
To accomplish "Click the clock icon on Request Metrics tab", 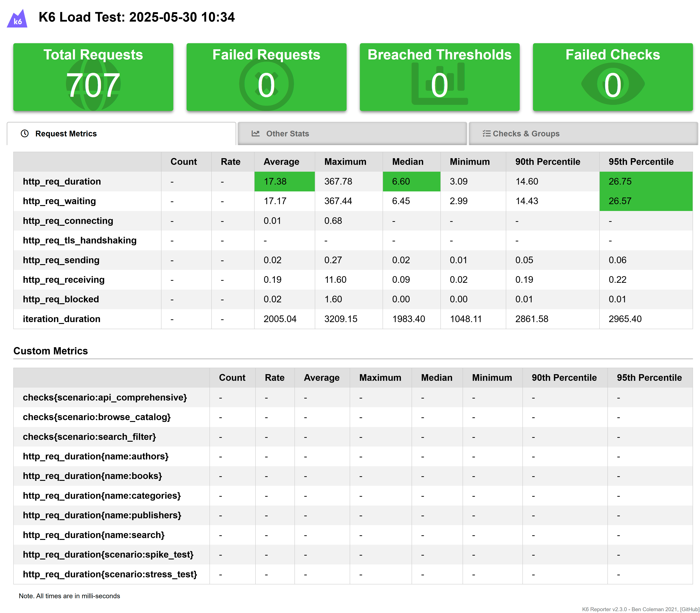I will click(25, 133).
